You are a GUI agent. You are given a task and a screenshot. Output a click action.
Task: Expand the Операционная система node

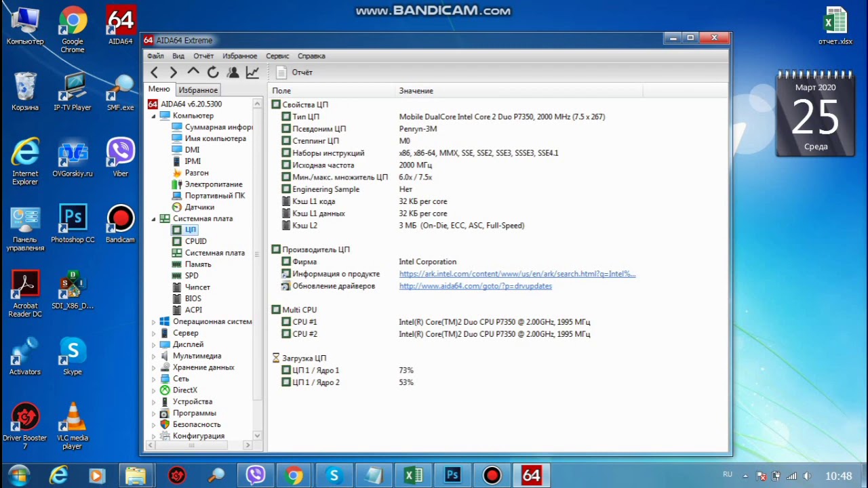(x=153, y=322)
